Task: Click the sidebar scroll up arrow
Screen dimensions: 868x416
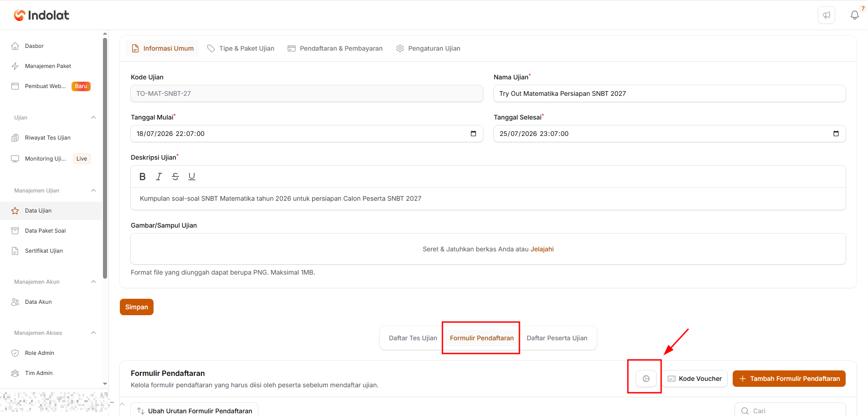Action: (x=105, y=34)
